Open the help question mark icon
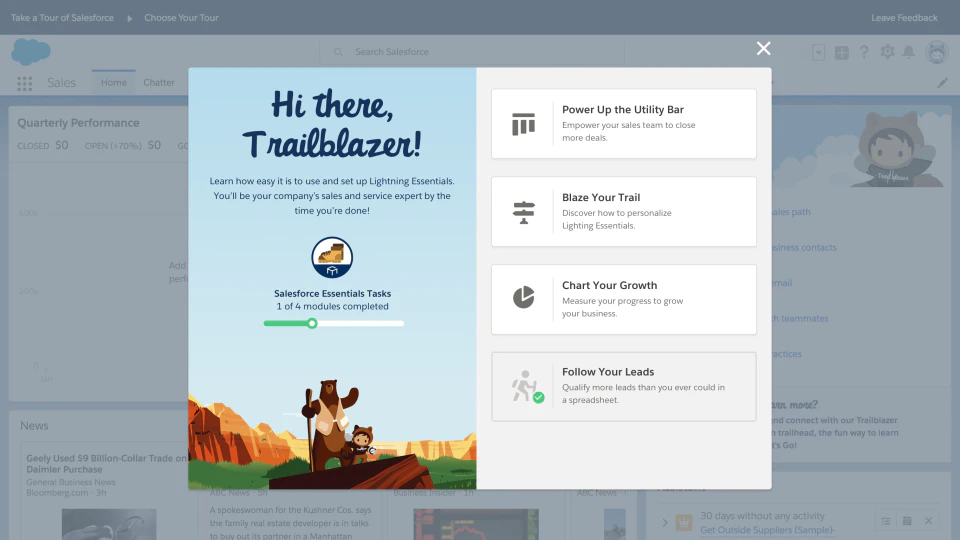The image size is (960, 540). (x=864, y=52)
